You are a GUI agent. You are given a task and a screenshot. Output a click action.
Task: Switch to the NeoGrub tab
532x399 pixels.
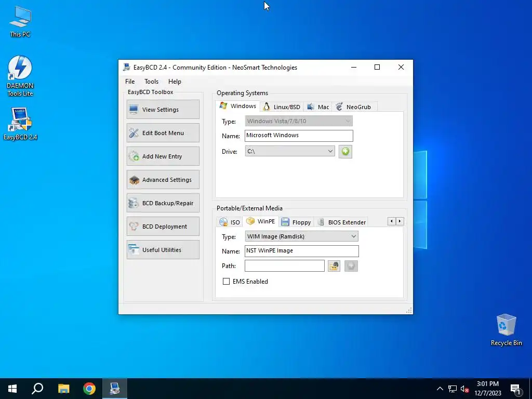point(353,107)
